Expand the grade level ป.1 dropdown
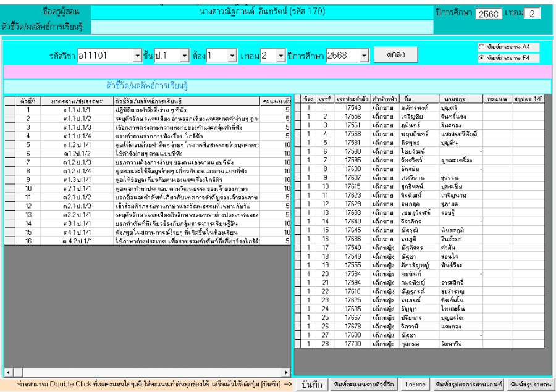The image size is (556, 392). click(x=184, y=56)
